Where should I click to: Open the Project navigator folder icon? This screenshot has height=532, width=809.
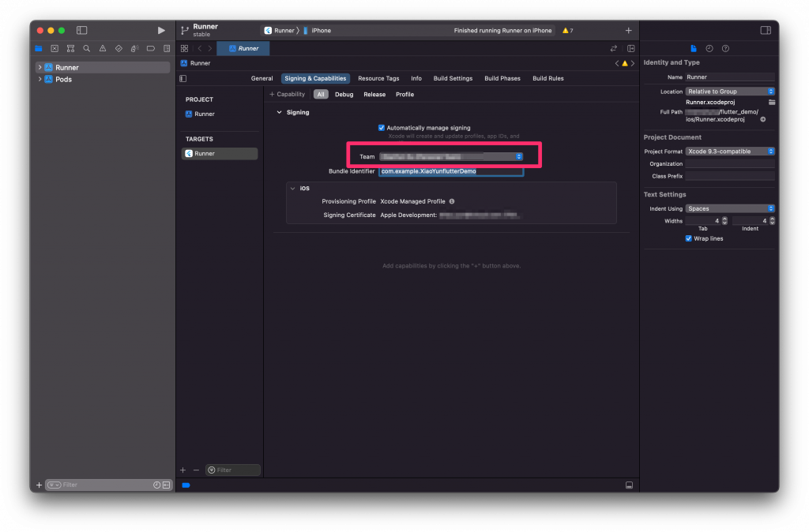click(39, 48)
